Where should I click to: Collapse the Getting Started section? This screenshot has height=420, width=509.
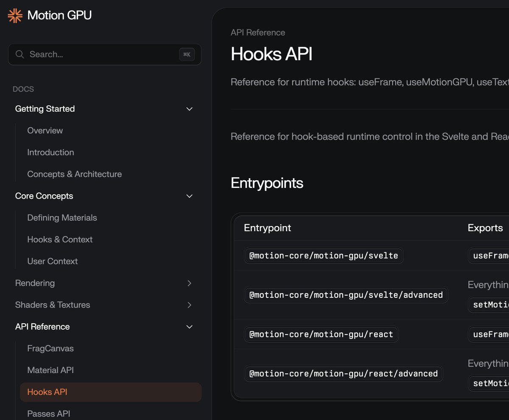click(x=189, y=109)
